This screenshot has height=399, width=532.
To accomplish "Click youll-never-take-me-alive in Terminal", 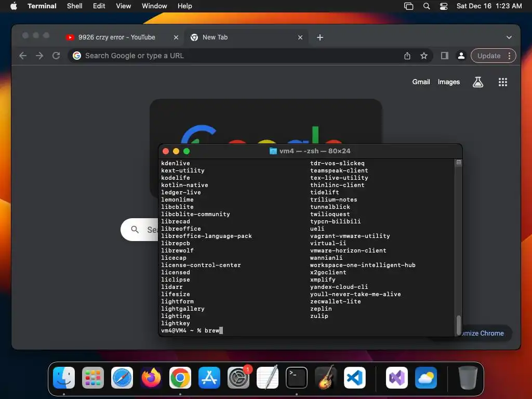I will [x=355, y=294].
